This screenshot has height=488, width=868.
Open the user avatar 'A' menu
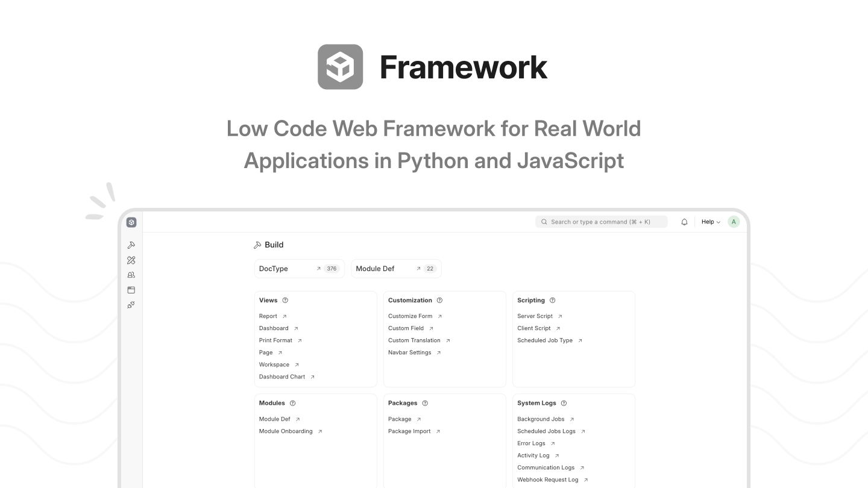click(734, 222)
